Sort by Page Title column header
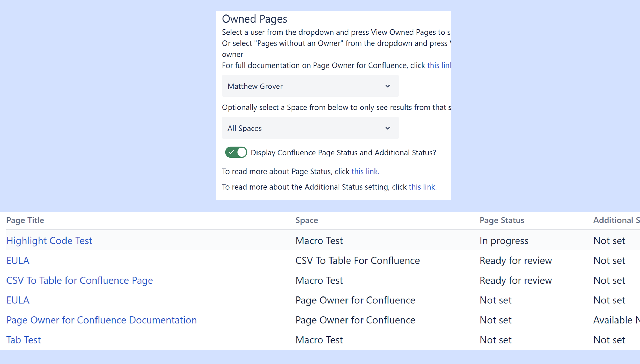Image resolution: width=640 pixels, height=364 pixels. point(25,220)
